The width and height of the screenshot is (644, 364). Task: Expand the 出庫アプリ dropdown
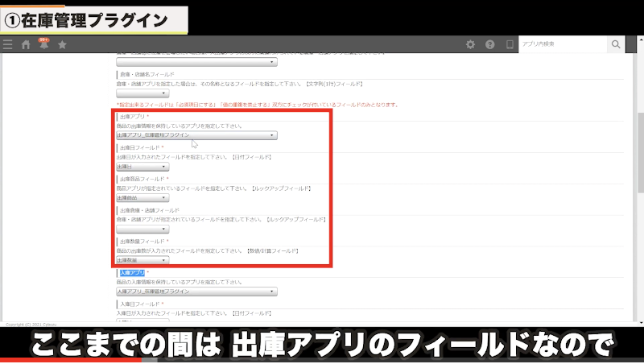tap(196, 135)
